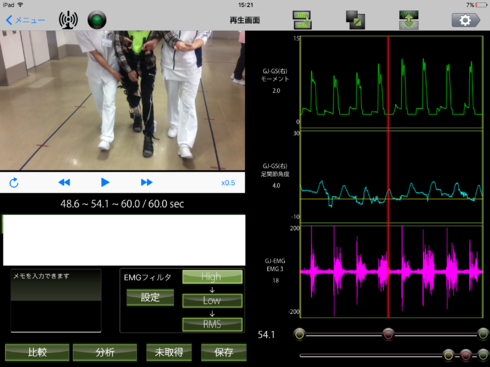Click the red playhead slider knob at 54.1

tap(388, 334)
